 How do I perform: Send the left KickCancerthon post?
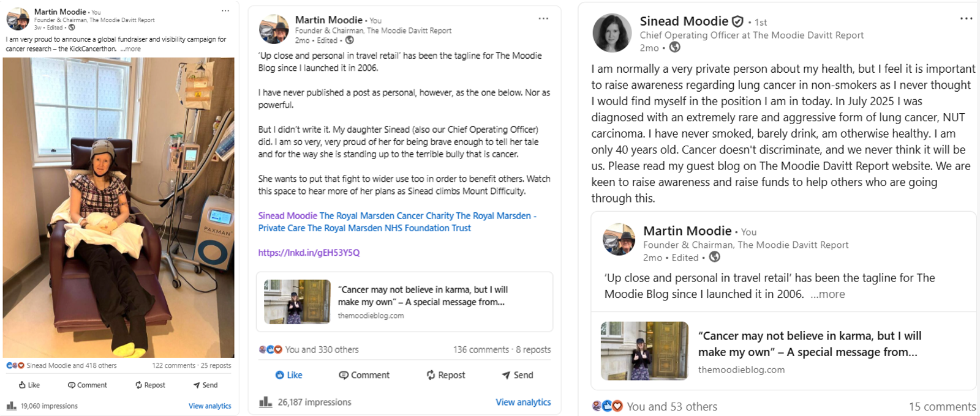pos(205,385)
